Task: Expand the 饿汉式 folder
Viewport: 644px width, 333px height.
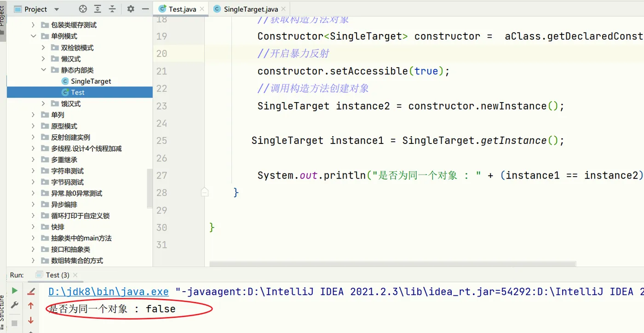Action: tap(43, 103)
